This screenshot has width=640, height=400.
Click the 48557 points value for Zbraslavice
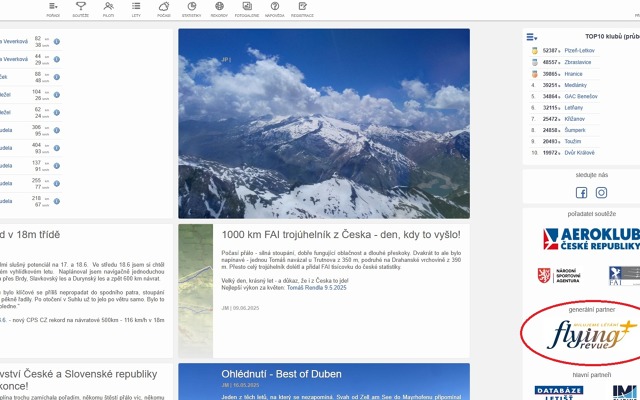point(550,62)
